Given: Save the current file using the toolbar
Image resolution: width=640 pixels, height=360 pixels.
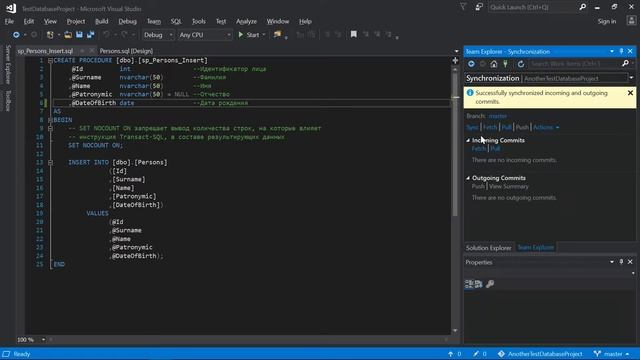Looking at the screenshot, I should click(x=79, y=35).
